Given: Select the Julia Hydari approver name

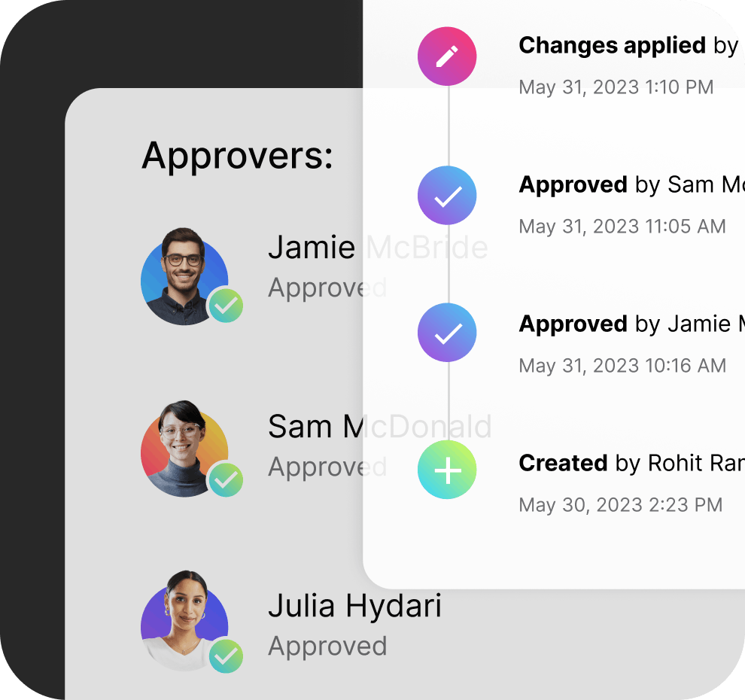Looking at the screenshot, I should (355, 606).
